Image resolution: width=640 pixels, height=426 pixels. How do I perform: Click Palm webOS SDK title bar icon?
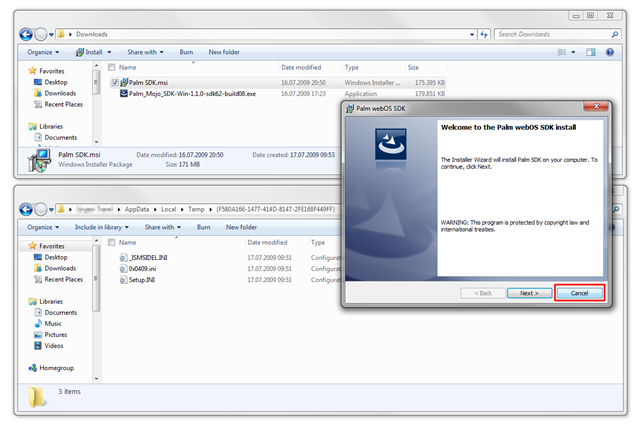(x=350, y=109)
